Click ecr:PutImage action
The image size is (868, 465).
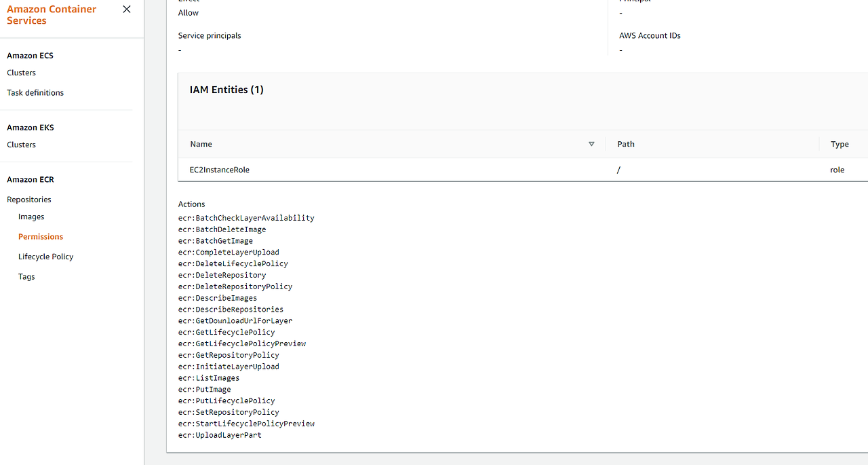coord(205,390)
